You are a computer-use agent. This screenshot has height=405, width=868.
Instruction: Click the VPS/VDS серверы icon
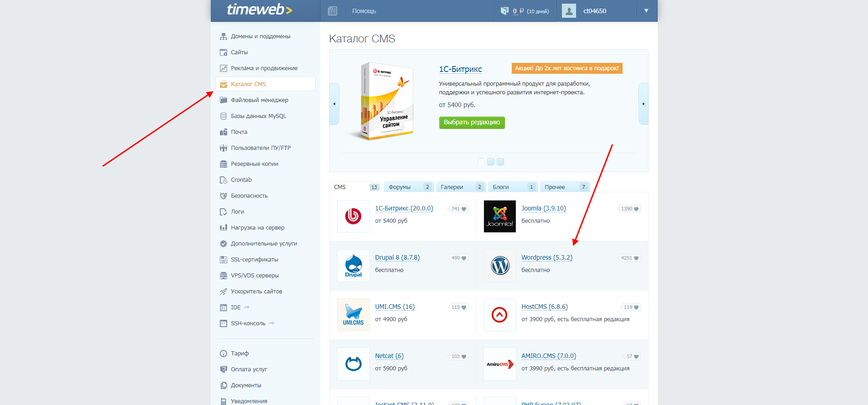coord(223,276)
